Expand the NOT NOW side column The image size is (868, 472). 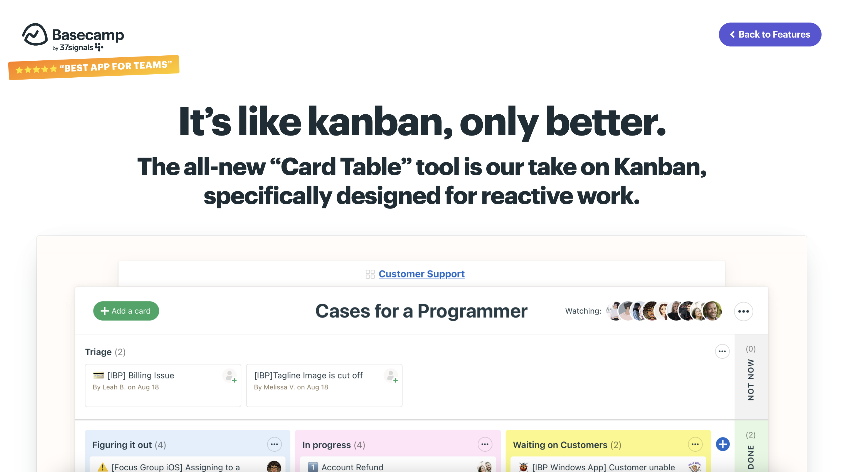pos(751,377)
